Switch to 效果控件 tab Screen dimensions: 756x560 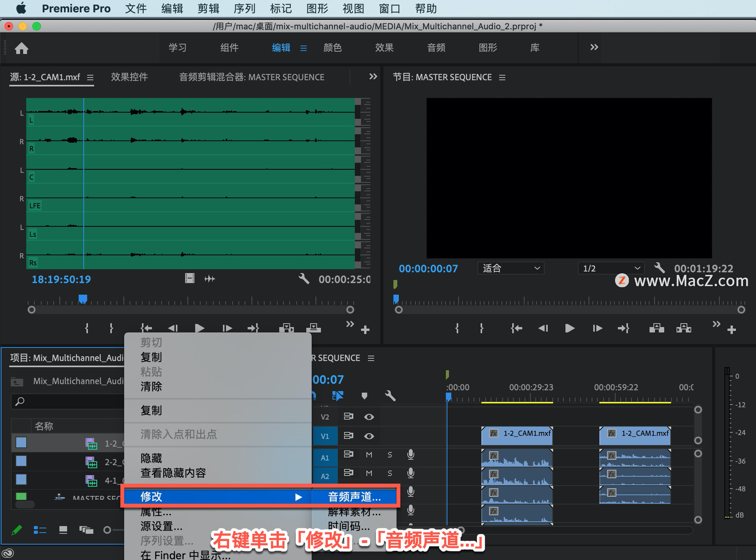coord(130,77)
